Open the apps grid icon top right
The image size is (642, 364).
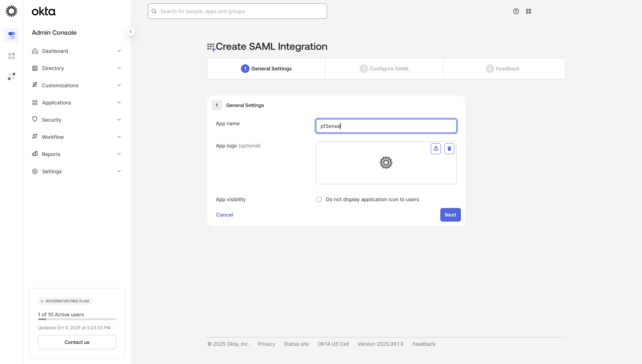click(528, 11)
